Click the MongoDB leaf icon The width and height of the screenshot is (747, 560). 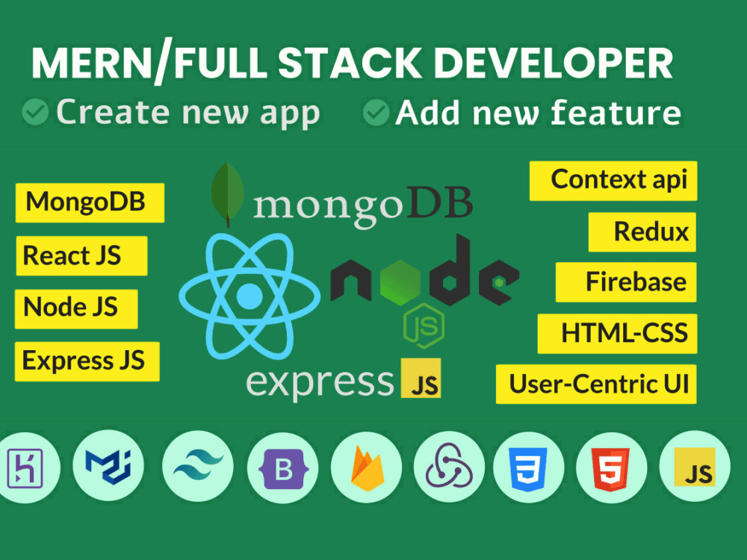pos(227,194)
